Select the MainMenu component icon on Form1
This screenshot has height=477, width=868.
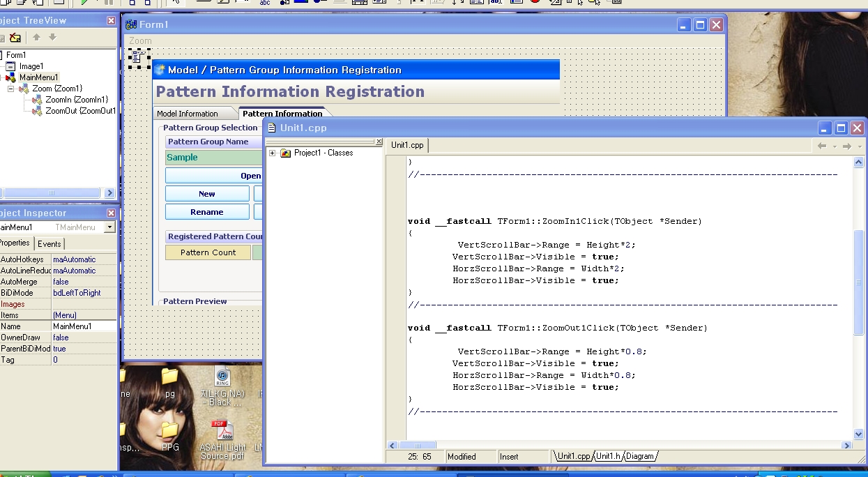click(x=139, y=59)
